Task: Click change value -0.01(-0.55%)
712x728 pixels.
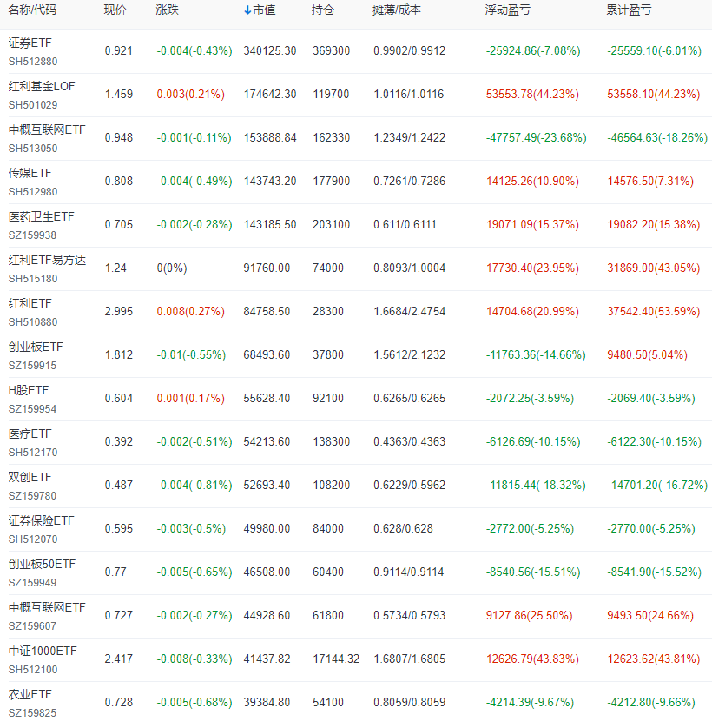Action: pyautogui.click(x=191, y=354)
